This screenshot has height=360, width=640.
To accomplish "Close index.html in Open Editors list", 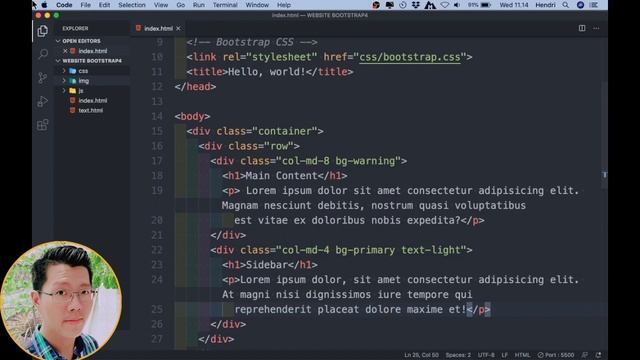I will point(65,51).
